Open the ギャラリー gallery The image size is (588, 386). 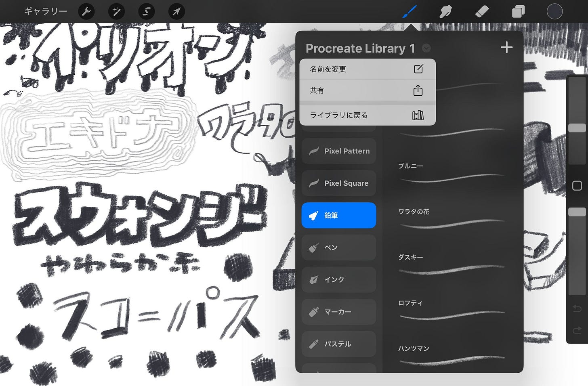click(x=45, y=11)
